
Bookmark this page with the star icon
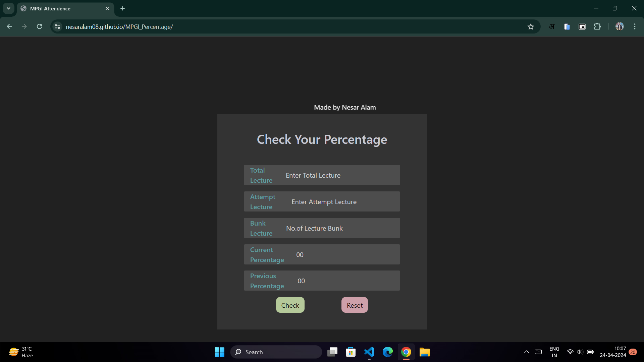click(x=531, y=27)
